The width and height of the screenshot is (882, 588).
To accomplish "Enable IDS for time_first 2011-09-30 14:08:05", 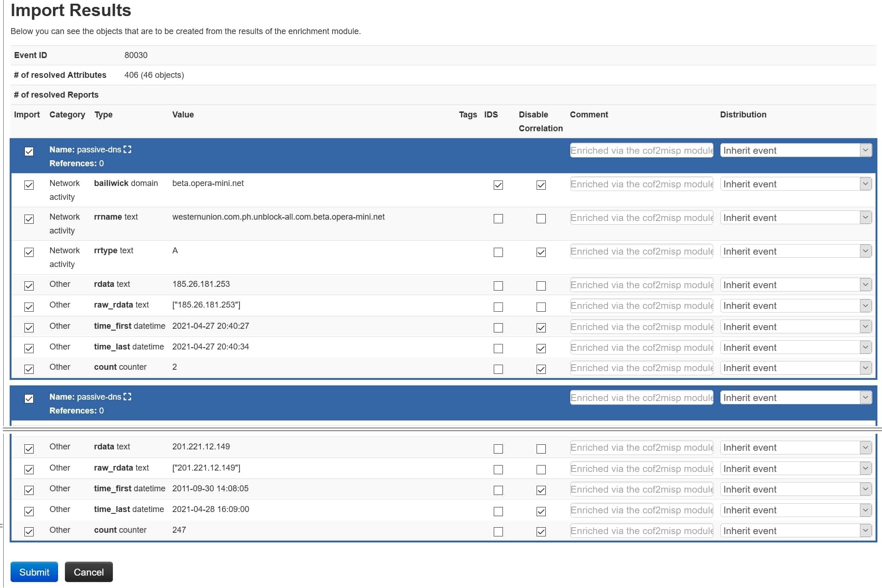I will [498, 490].
